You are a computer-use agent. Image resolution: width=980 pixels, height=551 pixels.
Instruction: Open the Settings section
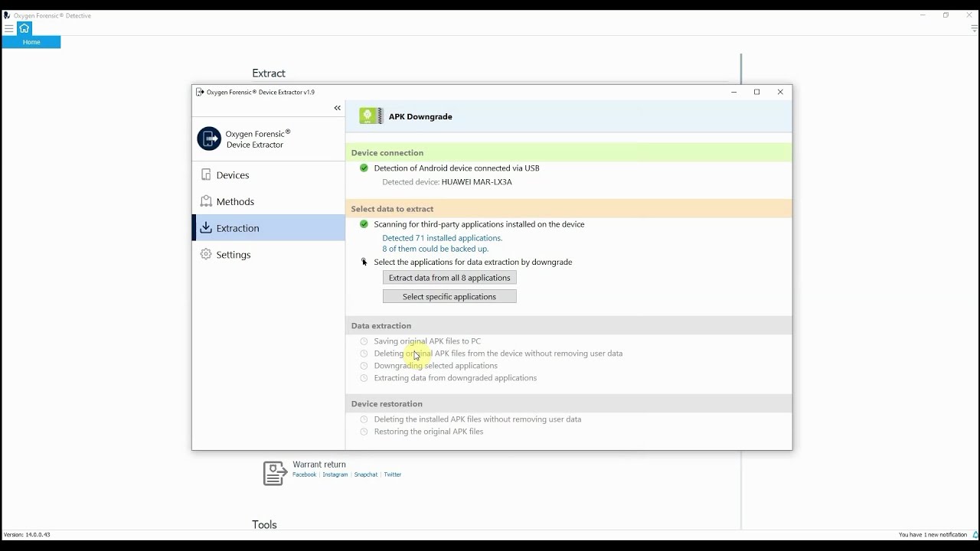268,255
